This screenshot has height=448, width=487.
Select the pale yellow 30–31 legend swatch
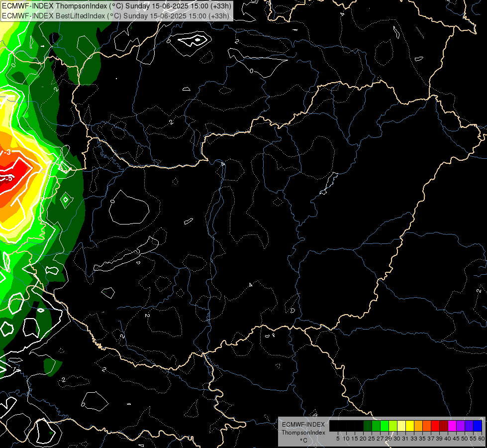point(401,426)
